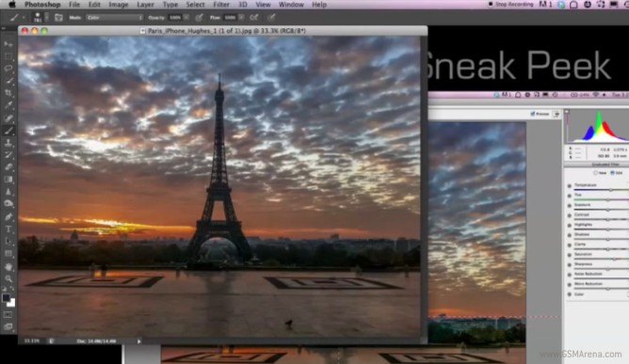Open the Flow slider dropdown arrow
Viewport: 629px width, 364px height.
[x=241, y=18]
